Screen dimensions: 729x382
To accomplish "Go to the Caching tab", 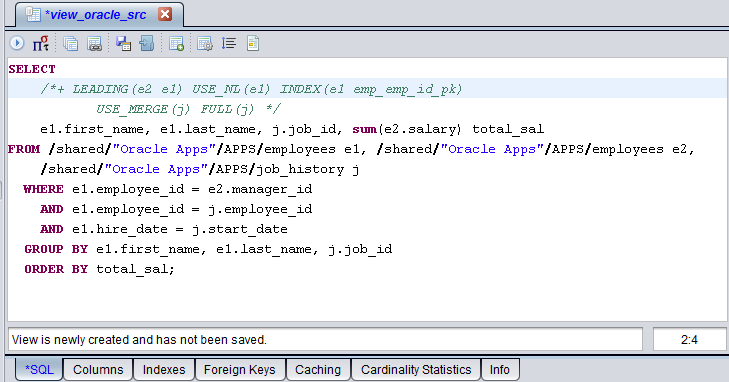I will (318, 369).
